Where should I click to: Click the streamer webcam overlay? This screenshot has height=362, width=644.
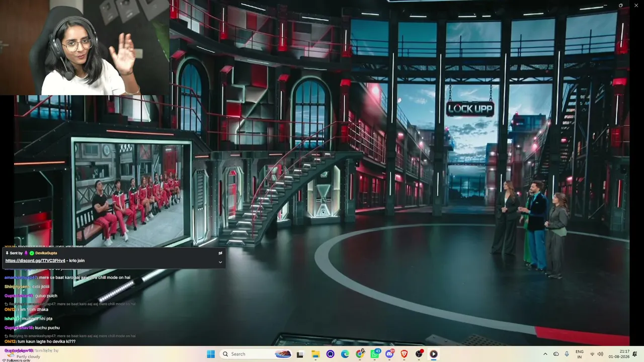point(85,48)
